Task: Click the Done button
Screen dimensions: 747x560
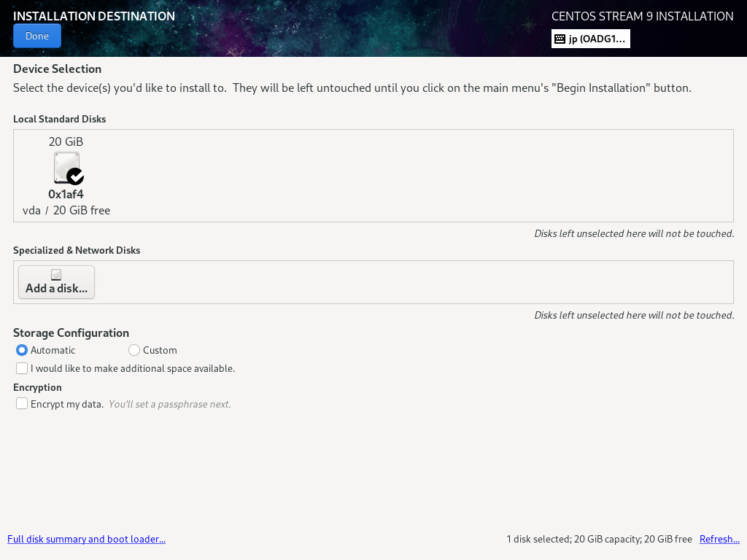Action: (37, 36)
